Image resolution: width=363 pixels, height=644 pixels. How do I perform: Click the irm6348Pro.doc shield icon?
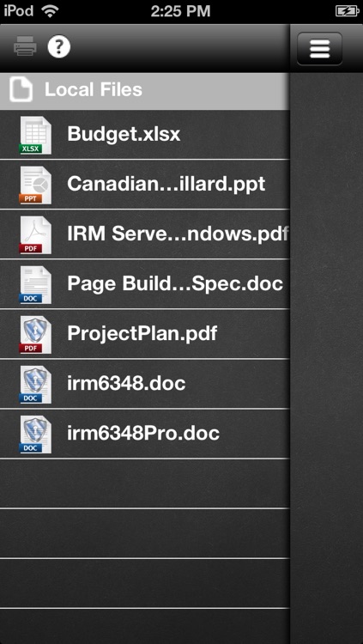coord(36,434)
